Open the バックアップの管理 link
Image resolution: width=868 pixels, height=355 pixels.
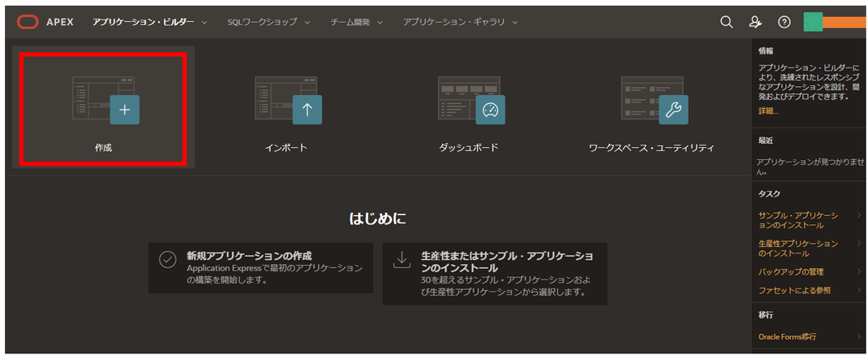(791, 272)
